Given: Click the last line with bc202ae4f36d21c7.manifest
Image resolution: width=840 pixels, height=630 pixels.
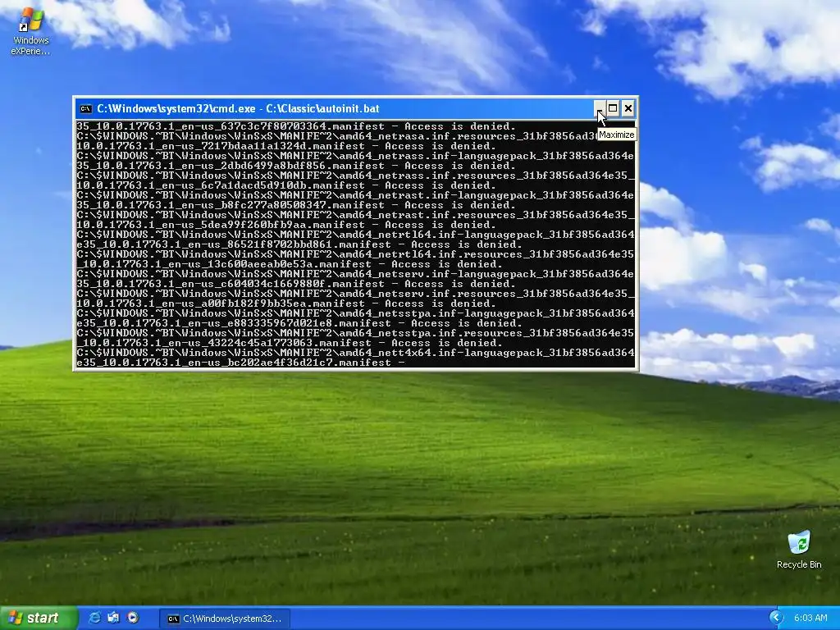Looking at the screenshot, I should [x=241, y=363].
